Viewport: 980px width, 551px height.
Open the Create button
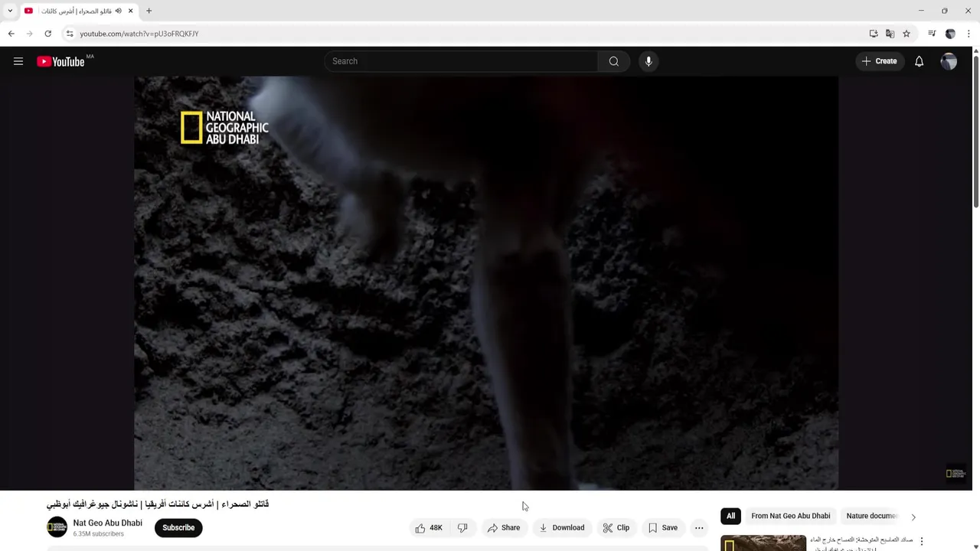879,61
